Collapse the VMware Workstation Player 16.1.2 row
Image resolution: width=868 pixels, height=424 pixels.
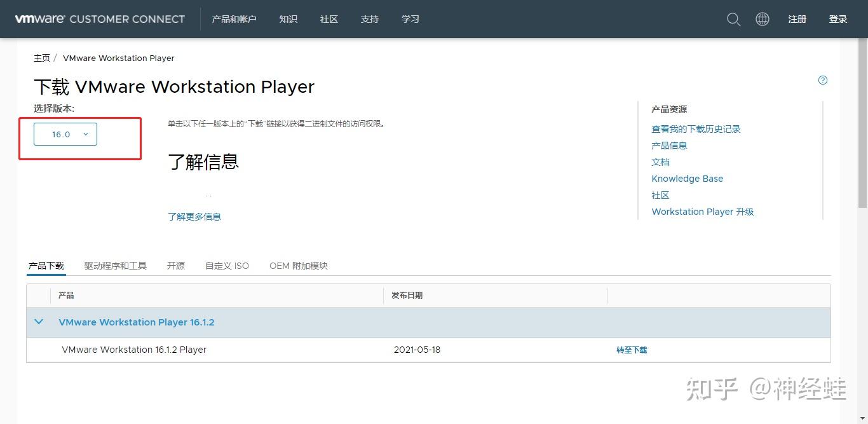39,322
